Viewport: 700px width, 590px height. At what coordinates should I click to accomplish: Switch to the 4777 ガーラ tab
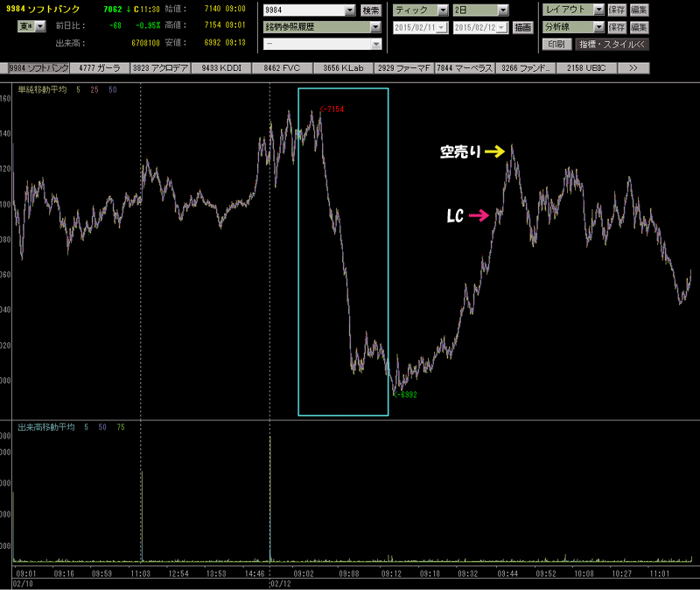pos(100,68)
